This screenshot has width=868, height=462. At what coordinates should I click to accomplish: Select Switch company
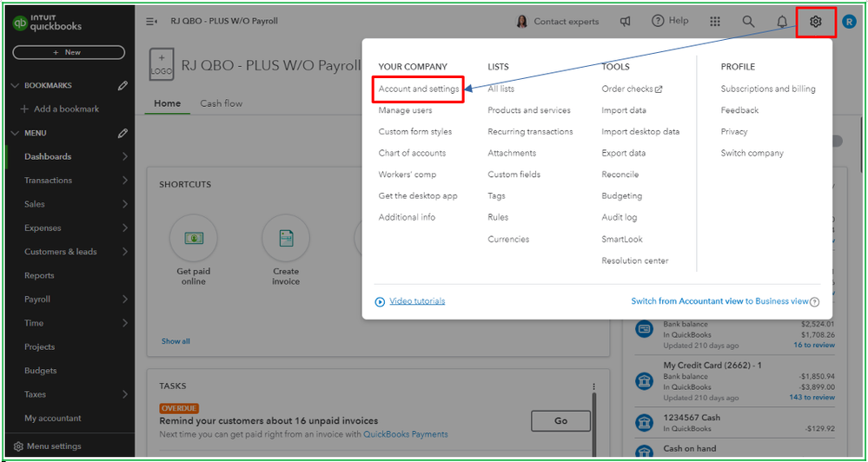point(752,153)
